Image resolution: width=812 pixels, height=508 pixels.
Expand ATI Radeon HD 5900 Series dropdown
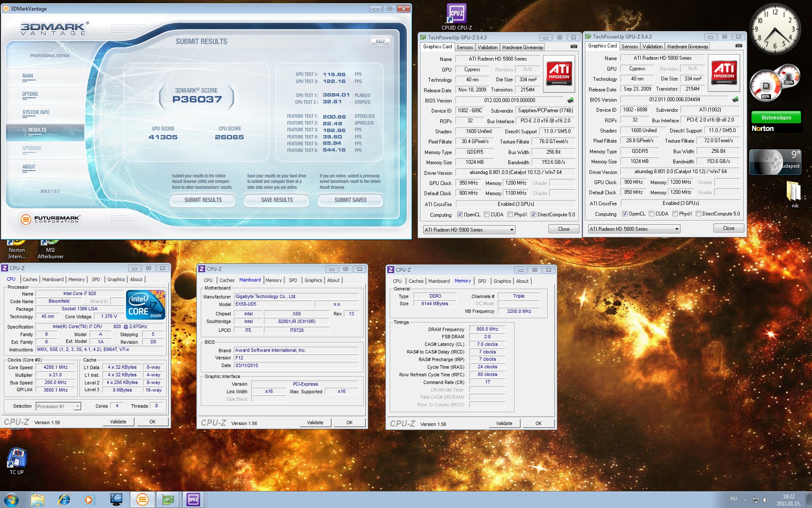[512, 230]
